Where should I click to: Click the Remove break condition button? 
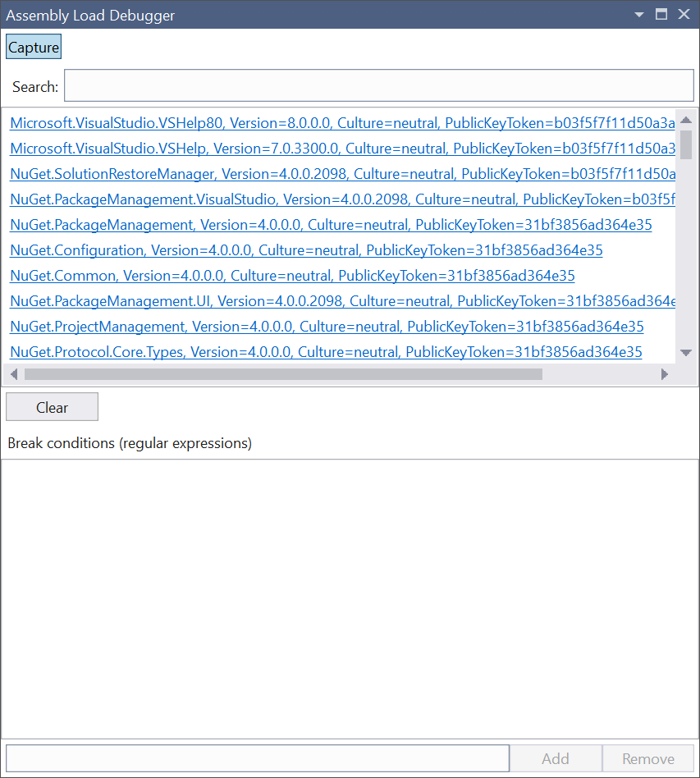[x=648, y=758]
